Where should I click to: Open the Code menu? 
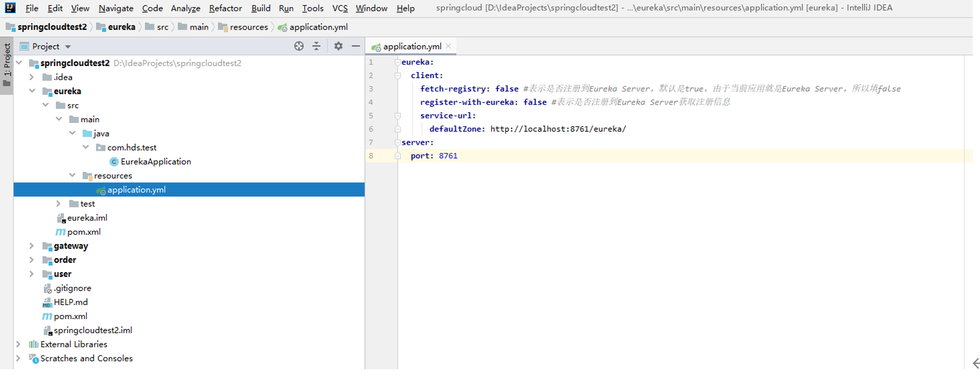[x=152, y=8]
